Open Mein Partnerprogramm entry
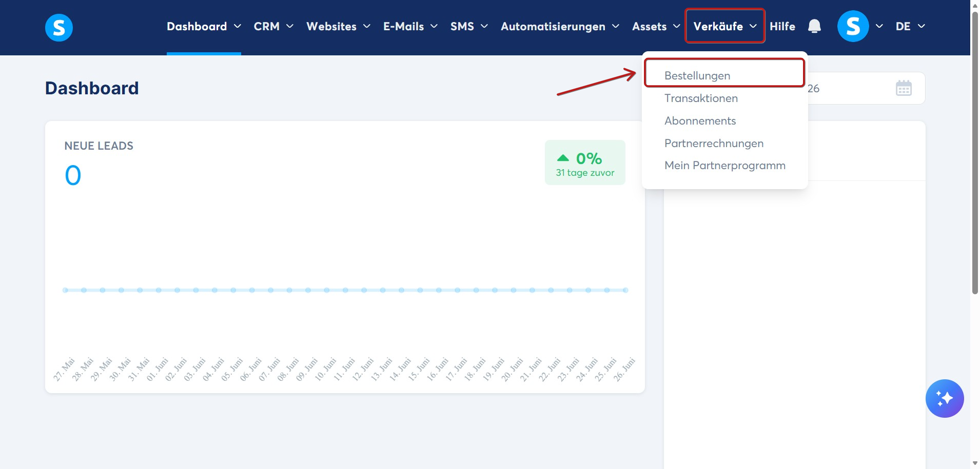The height and width of the screenshot is (469, 980). (725, 165)
